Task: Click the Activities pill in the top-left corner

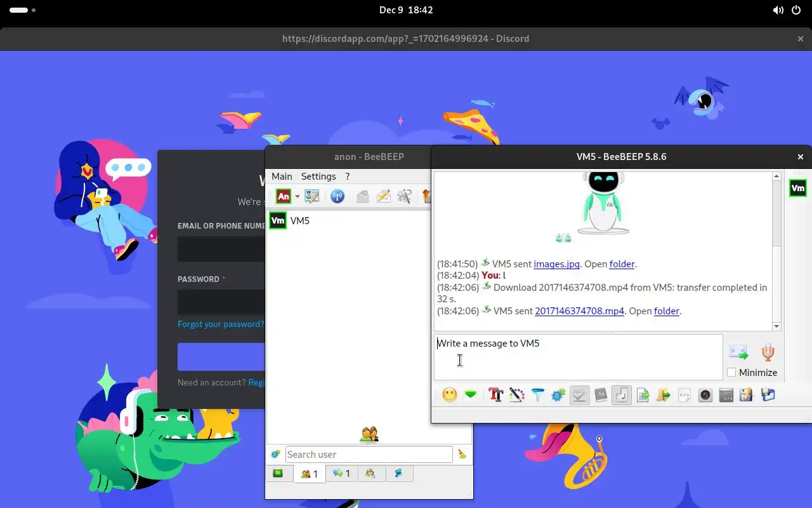Action: (23, 10)
